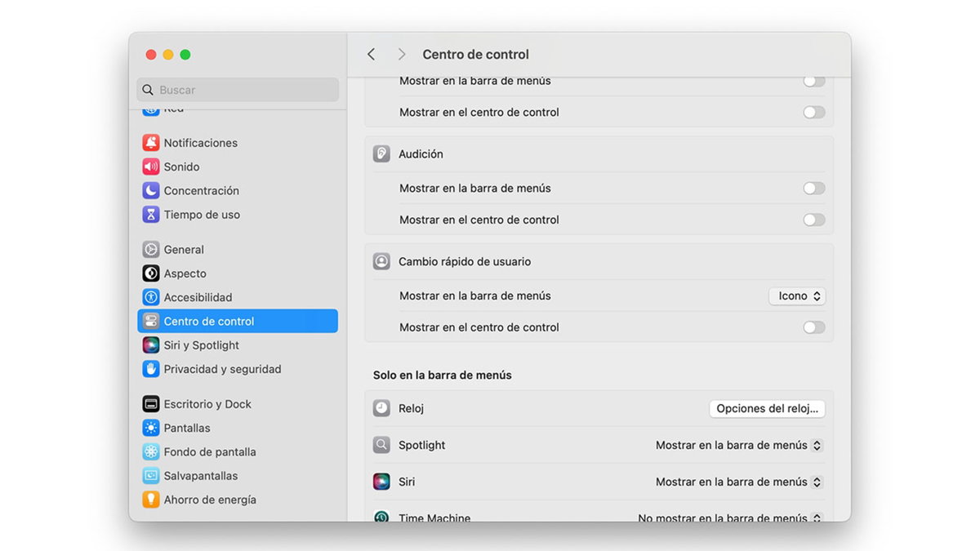Click the Notificaciones bell icon in sidebar
The image size is (980, 551).
tap(151, 143)
